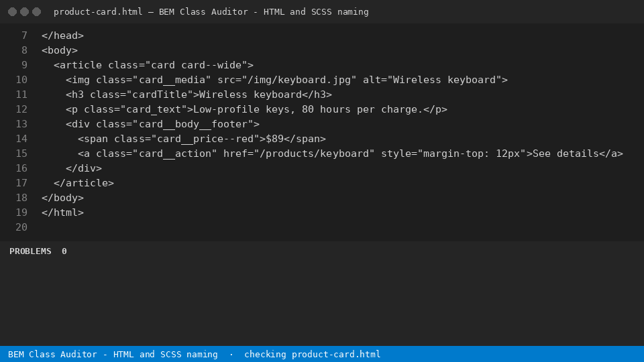Select line number 13 in gutter
The image size is (644, 362).
click(x=21, y=125)
